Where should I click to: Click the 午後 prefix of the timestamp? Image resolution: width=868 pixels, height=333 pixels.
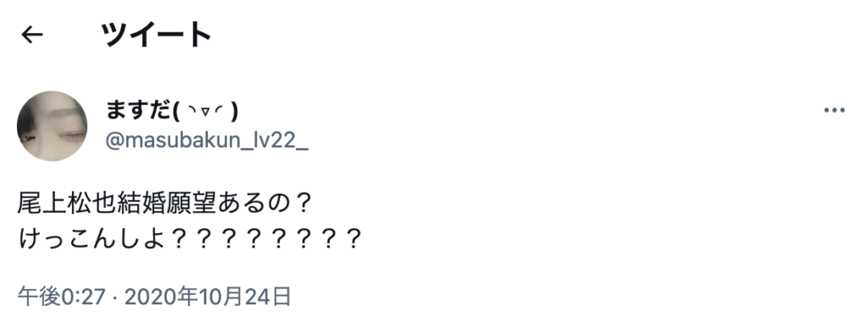coord(39,297)
